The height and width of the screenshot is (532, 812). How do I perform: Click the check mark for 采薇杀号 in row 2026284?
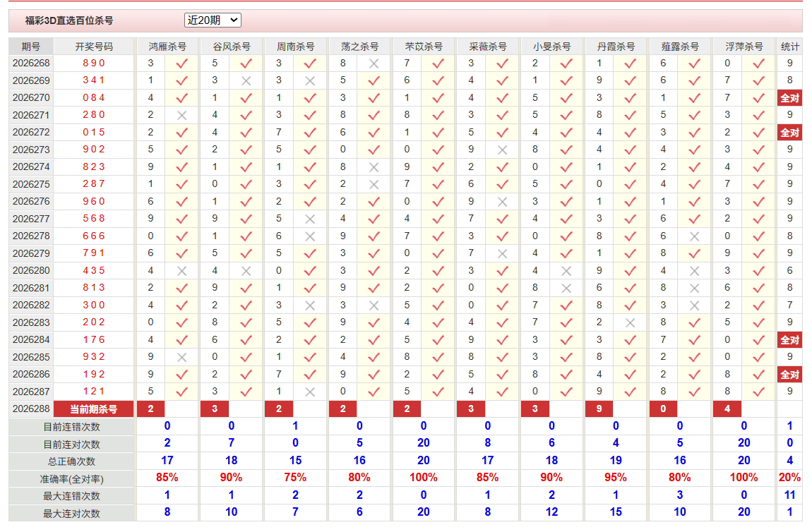point(502,340)
